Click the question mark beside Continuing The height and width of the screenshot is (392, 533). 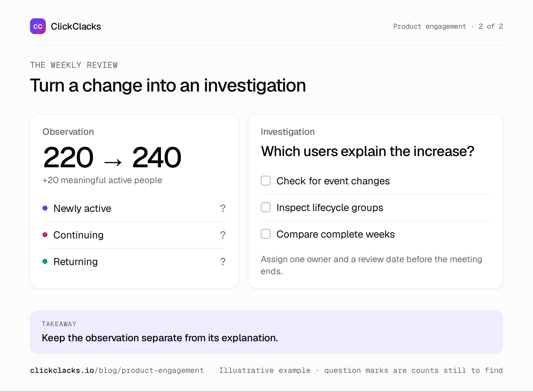(223, 235)
